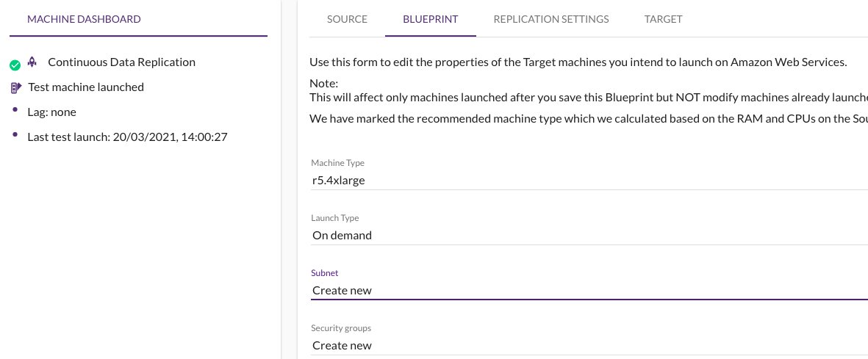Switch to the Source tab
The image size is (868, 359).
347,19
